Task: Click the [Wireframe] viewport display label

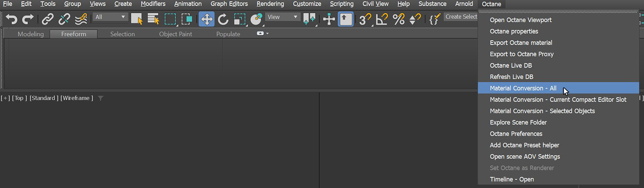Action: click(77, 98)
